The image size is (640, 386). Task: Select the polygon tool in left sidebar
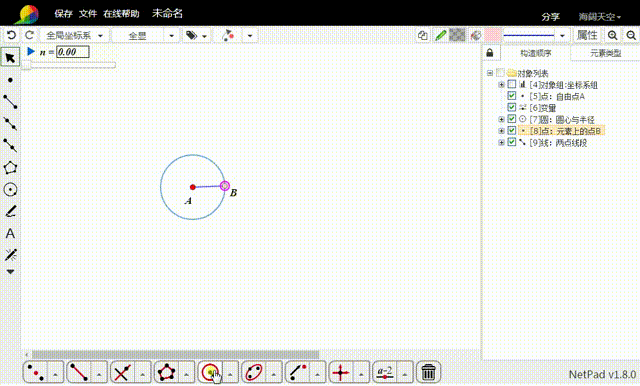[10, 168]
